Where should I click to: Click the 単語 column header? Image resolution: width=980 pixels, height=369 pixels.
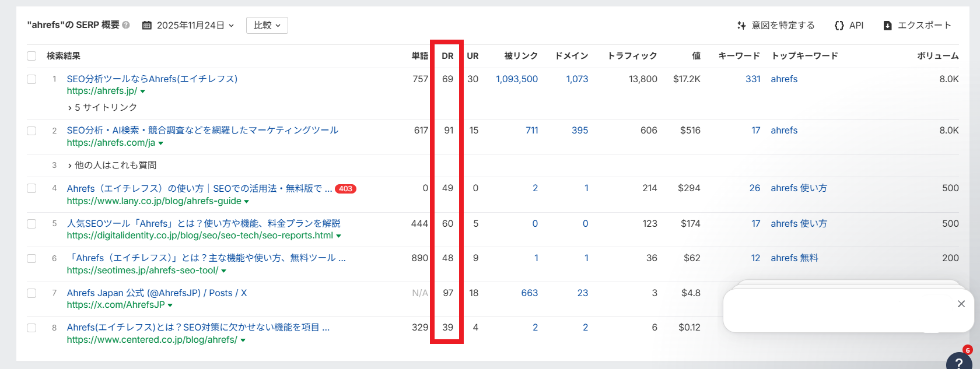point(420,56)
